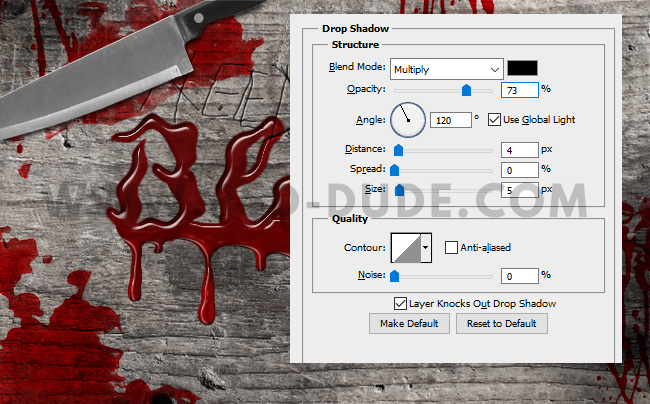Click the Distance label text
The width and height of the screenshot is (650, 404).
point(365,149)
